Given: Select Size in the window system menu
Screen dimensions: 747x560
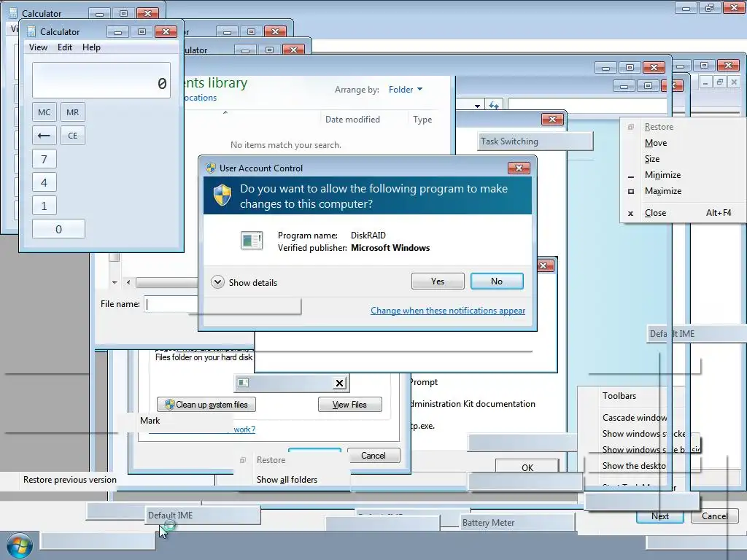Looking at the screenshot, I should click(x=652, y=159).
